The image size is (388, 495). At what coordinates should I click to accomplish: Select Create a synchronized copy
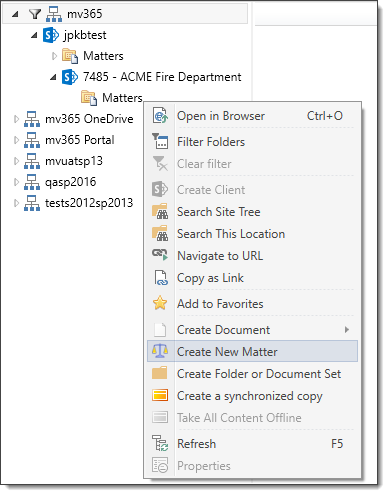tap(252, 396)
